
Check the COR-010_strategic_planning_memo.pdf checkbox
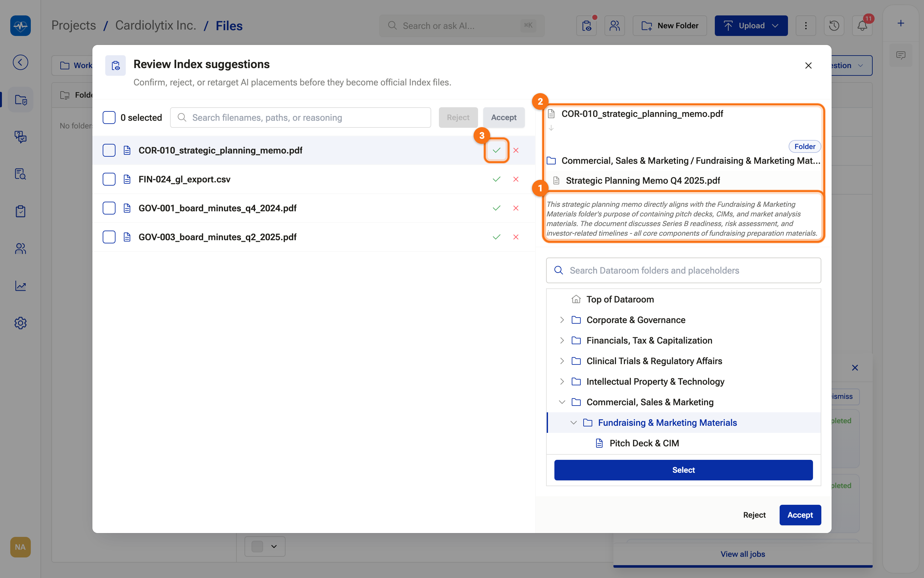[x=109, y=150]
